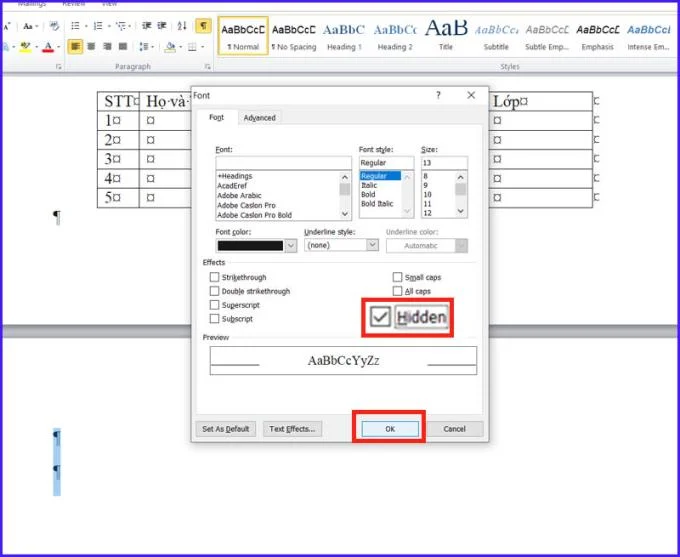
Task: Enable the Superscript checkbox
Action: [x=214, y=305]
